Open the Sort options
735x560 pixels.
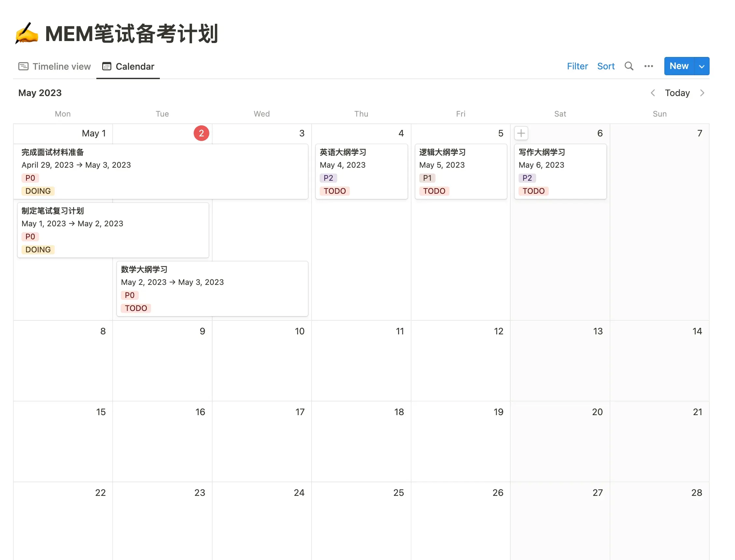pos(606,66)
